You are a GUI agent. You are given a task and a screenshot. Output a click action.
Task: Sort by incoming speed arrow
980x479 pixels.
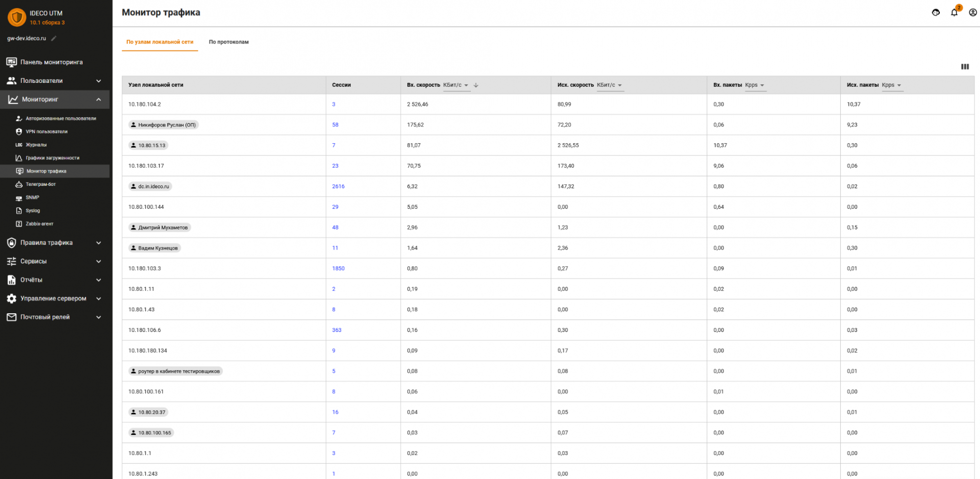point(476,85)
